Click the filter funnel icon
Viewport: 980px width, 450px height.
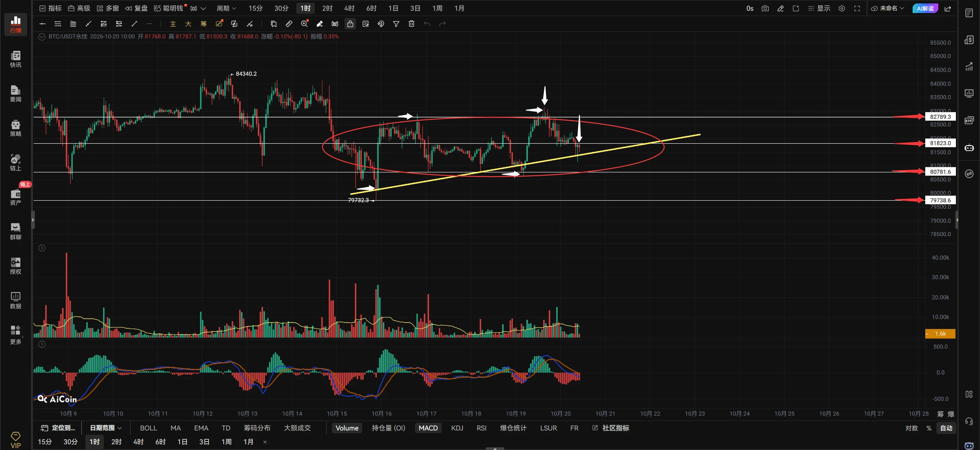coord(396,24)
